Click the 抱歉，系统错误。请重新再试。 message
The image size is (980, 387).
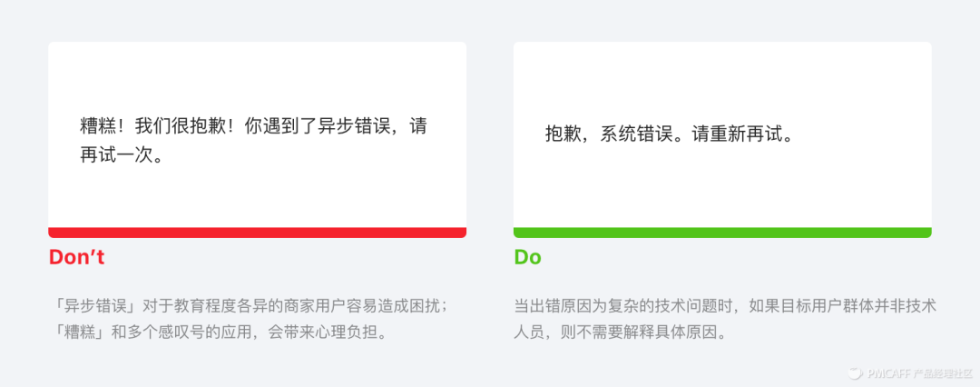[670, 135]
